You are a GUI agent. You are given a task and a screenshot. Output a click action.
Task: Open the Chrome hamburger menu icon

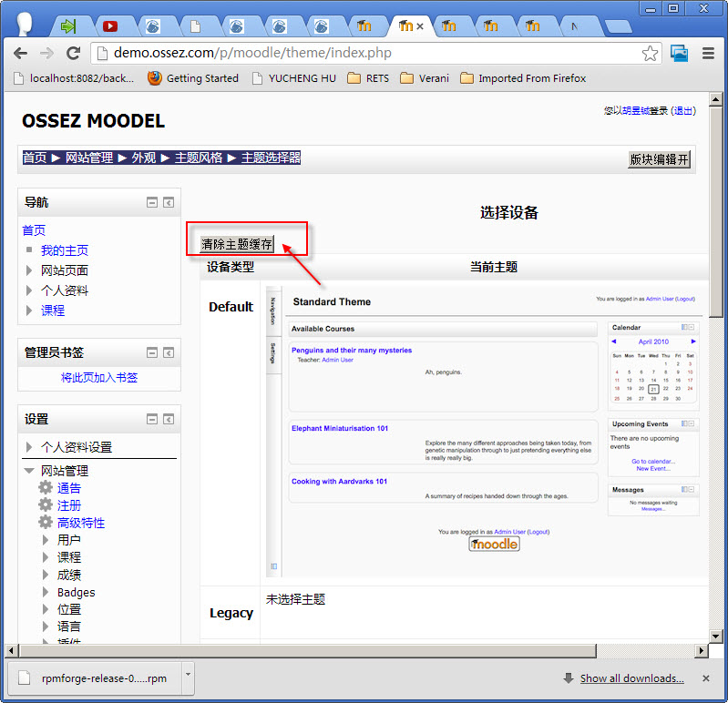tap(708, 54)
